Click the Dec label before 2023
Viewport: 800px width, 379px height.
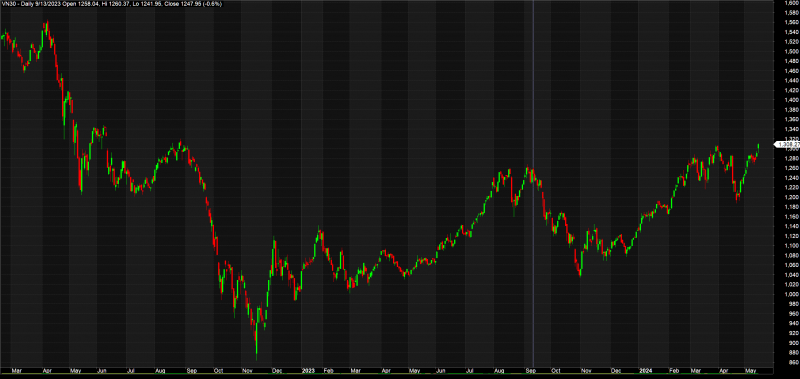[279, 371]
